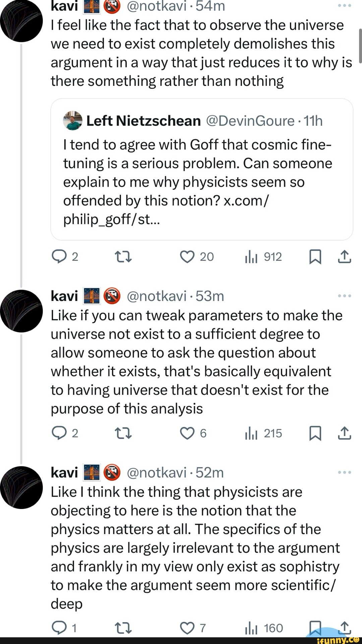Like the tweet with 6 likes
Viewport: 362px width, 644px height.
coord(187,433)
